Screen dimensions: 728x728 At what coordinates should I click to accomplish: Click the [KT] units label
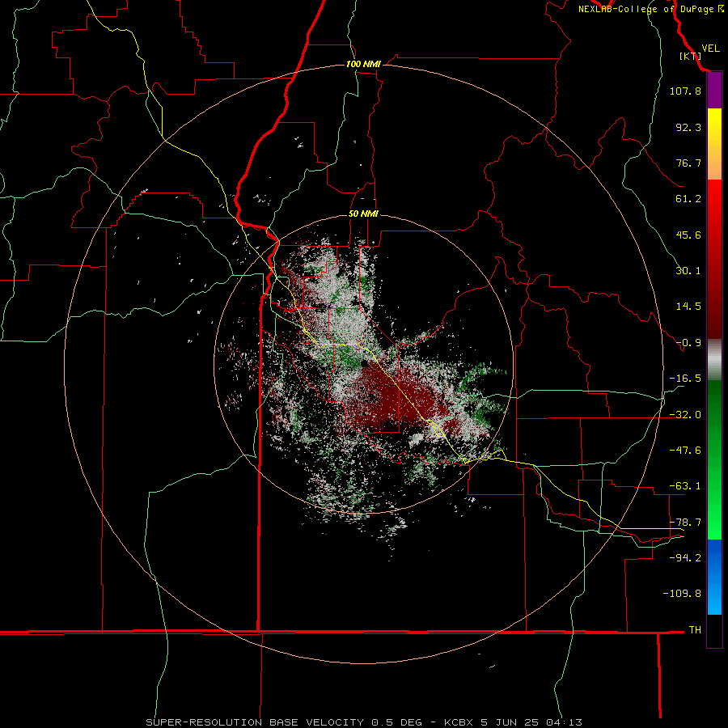(x=691, y=56)
